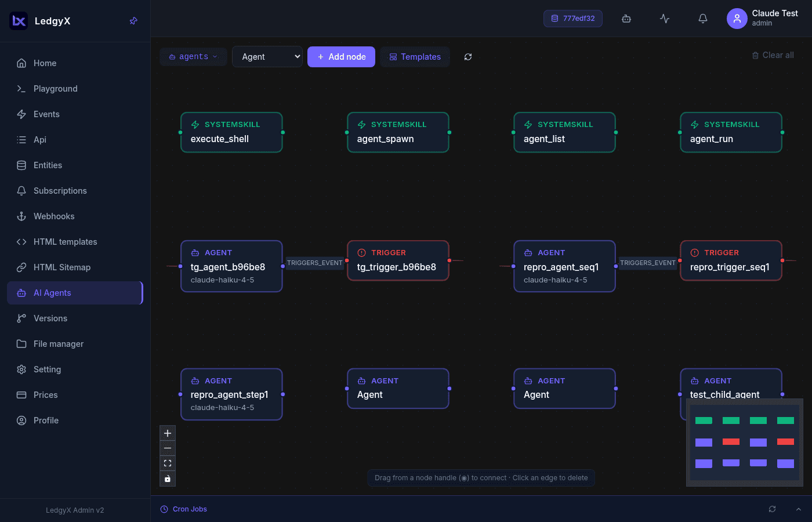Click TRIGGERS_EVENT edge label near tg_trigger_b96be8
812x522 pixels.
tap(315, 263)
